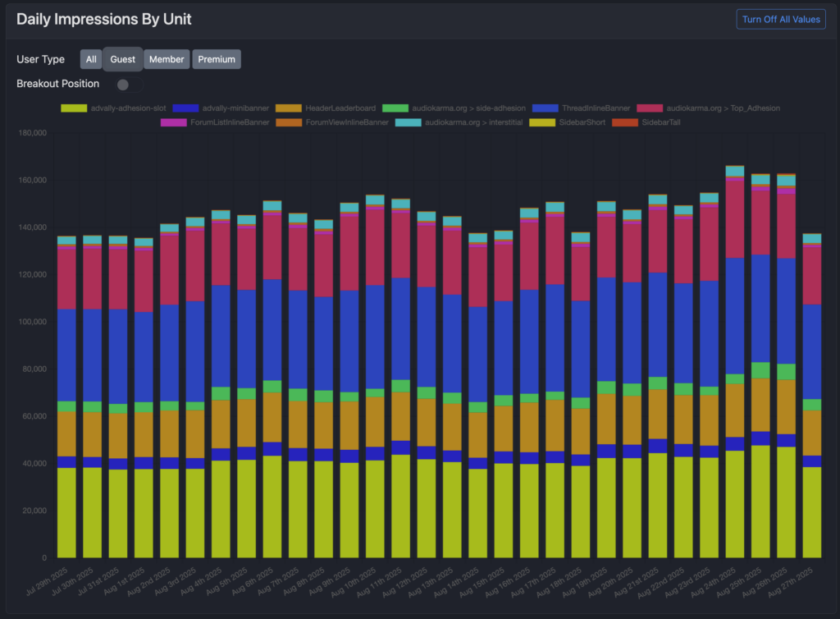Click the ThreadInlineBanner segment of the Aug 24th bar
The height and width of the screenshot is (619, 840).
[735, 316]
